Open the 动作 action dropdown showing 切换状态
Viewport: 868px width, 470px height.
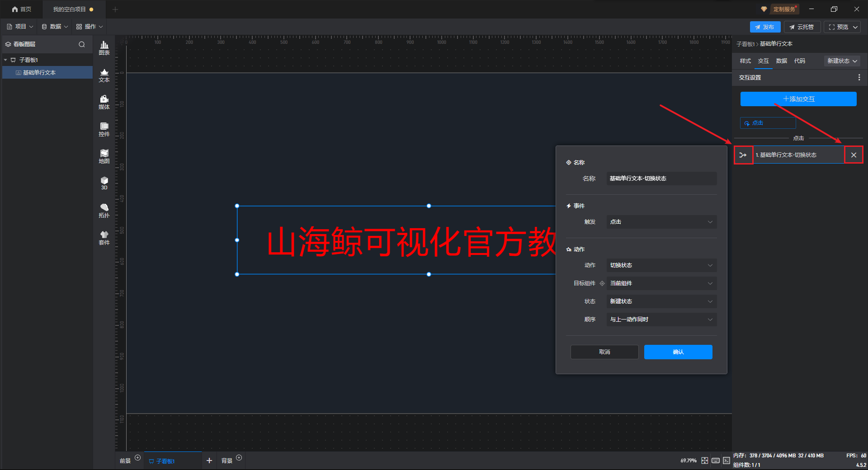(661, 265)
